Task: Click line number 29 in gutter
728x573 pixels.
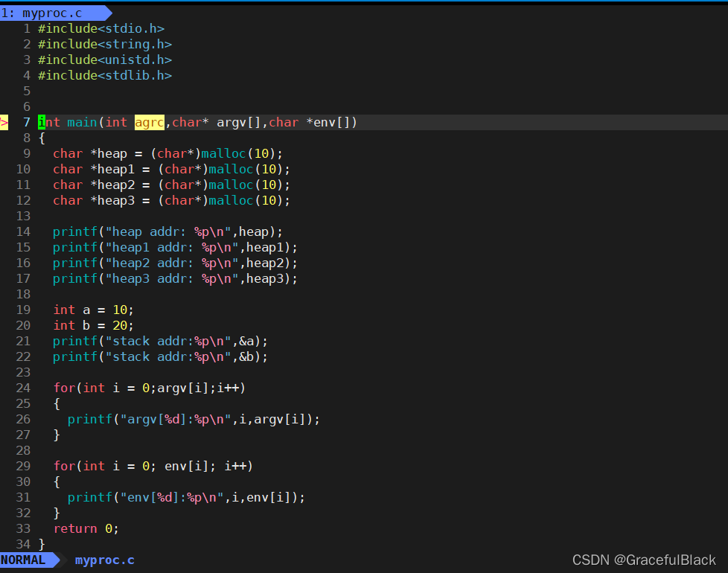Action: (x=23, y=467)
